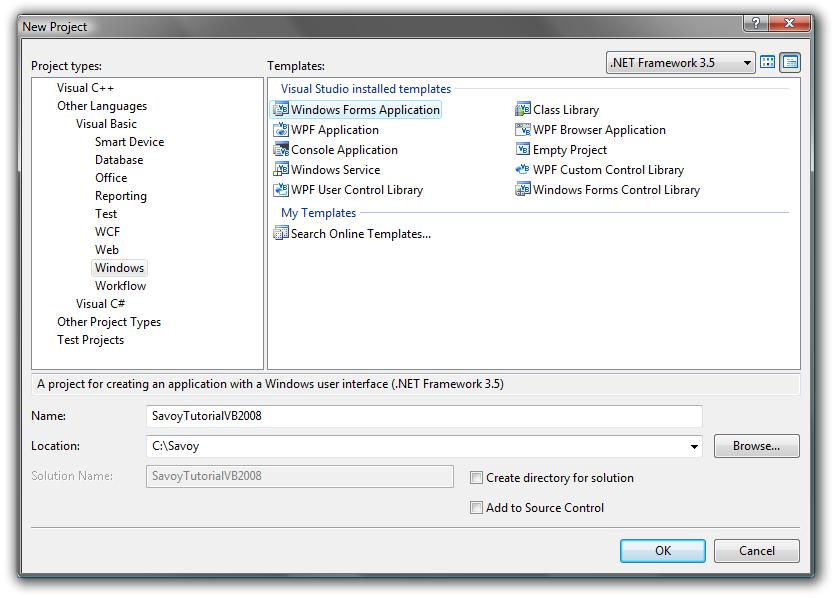The width and height of the screenshot is (834, 598).
Task: Choose WPF Application label
Action: (335, 130)
